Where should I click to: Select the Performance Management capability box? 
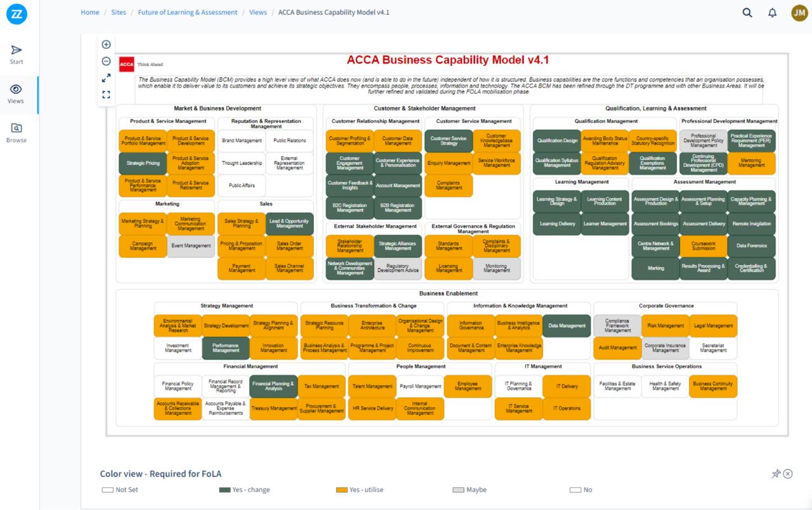pyautogui.click(x=226, y=348)
